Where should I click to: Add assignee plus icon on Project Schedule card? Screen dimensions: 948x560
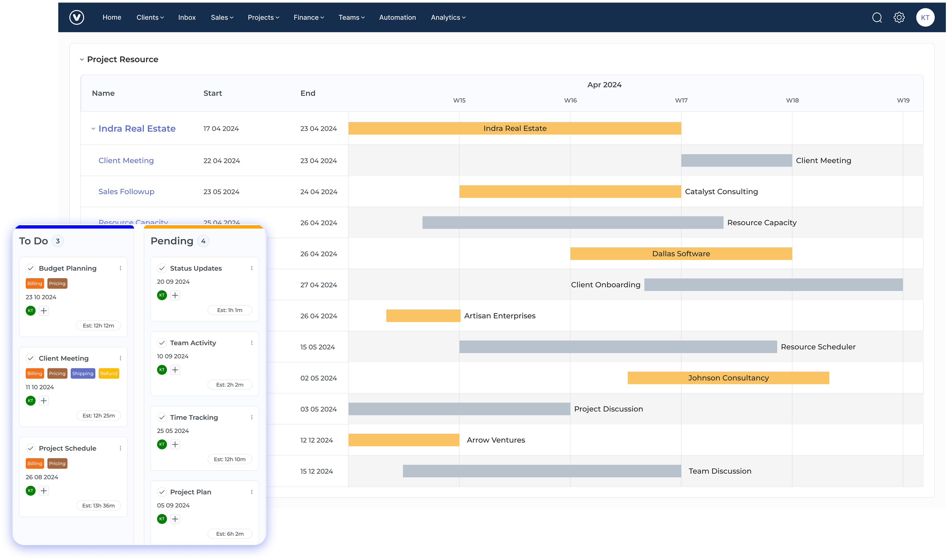[44, 491]
